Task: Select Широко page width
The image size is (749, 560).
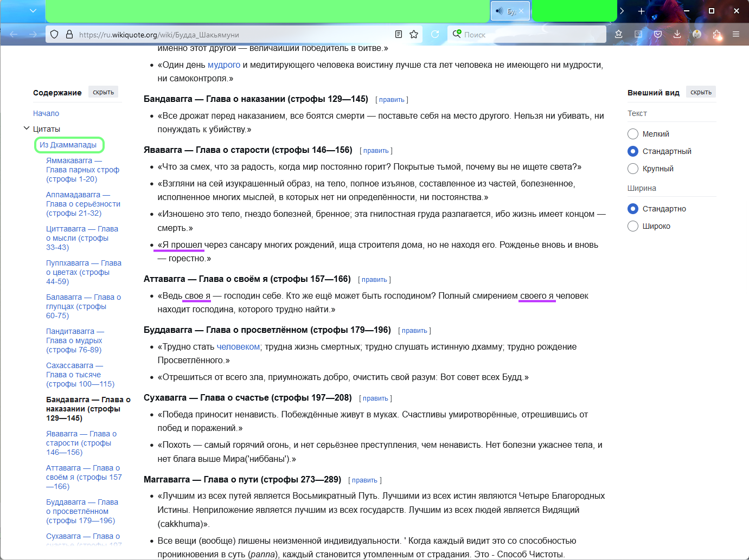Action: pyautogui.click(x=633, y=226)
